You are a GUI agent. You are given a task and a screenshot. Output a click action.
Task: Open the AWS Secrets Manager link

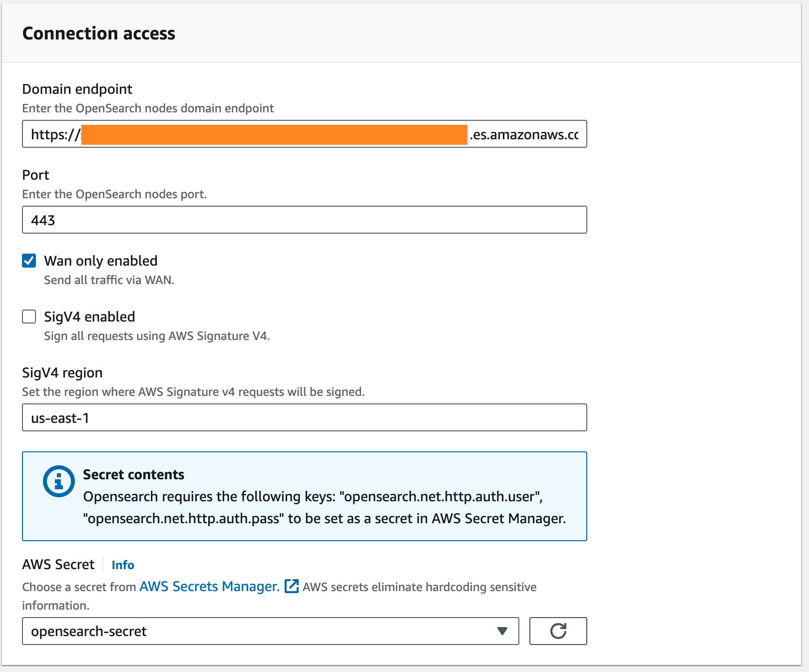(x=209, y=586)
